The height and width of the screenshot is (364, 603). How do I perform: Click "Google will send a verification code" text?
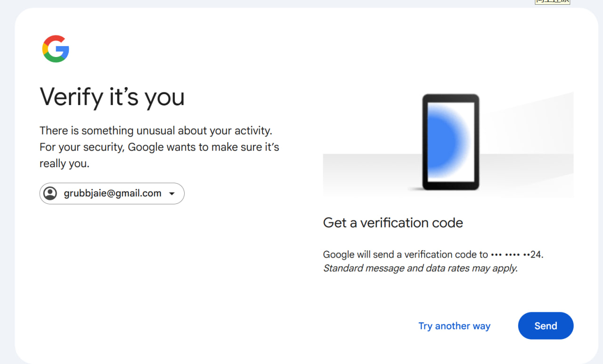click(405, 255)
